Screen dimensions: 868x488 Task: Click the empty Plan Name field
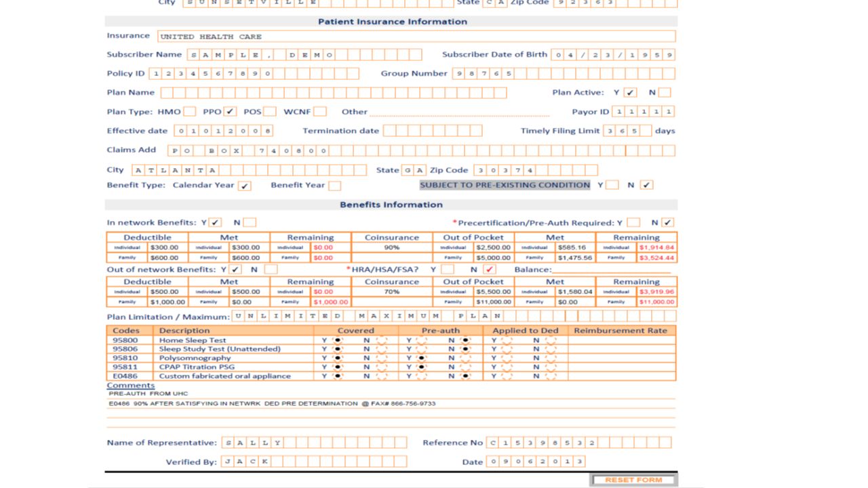(x=334, y=92)
